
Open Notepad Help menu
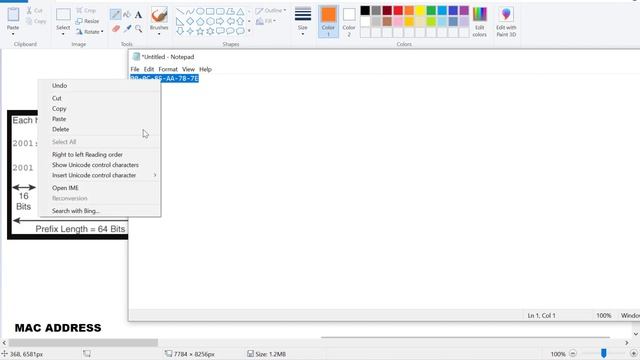(205, 69)
